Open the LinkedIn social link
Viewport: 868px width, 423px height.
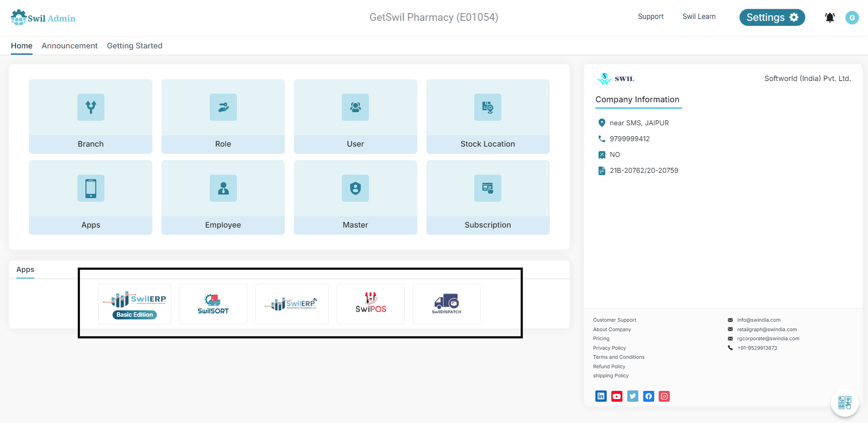click(x=601, y=396)
